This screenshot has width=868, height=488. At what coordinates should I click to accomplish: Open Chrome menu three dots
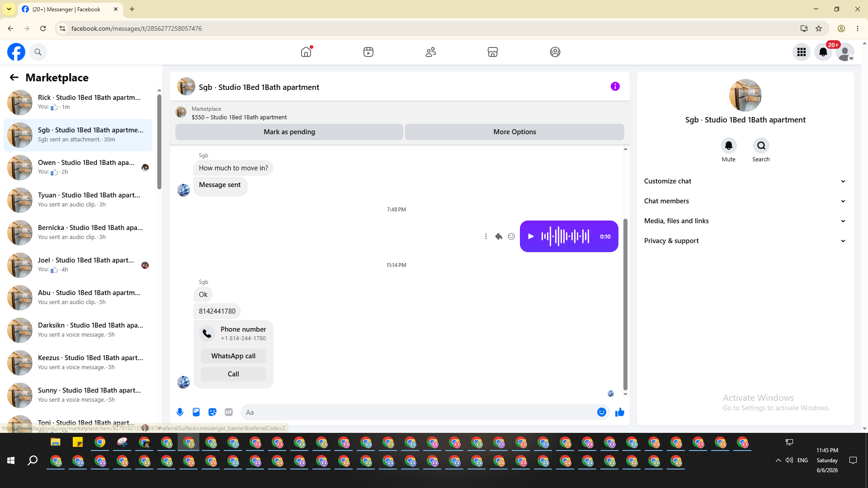click(858, 28)
